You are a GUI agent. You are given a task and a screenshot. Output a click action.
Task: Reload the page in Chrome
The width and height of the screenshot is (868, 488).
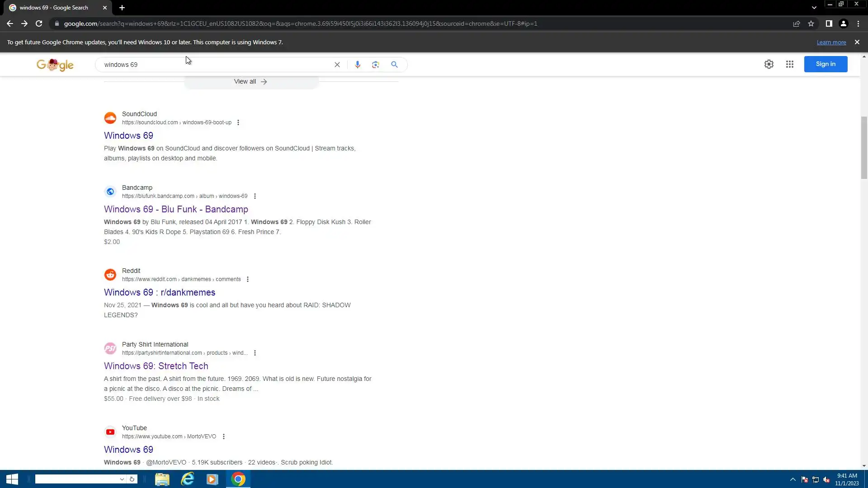point(39,23)
